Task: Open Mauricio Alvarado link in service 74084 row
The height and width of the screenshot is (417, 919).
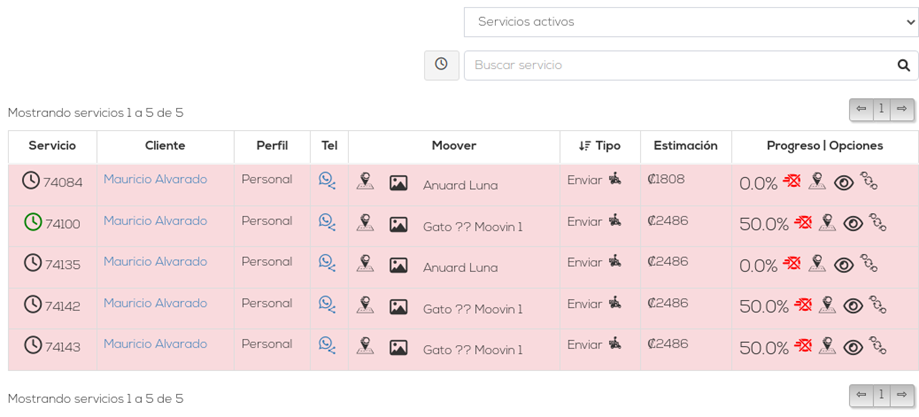Action: (x=155, y=180)
